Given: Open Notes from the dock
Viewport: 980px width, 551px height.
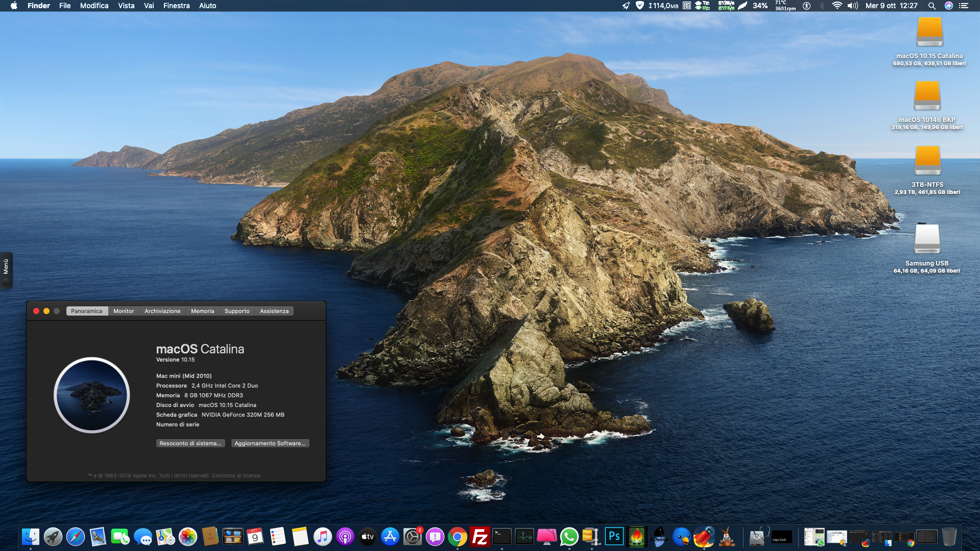Looking at the screenshot, I should tap(300, 537).
